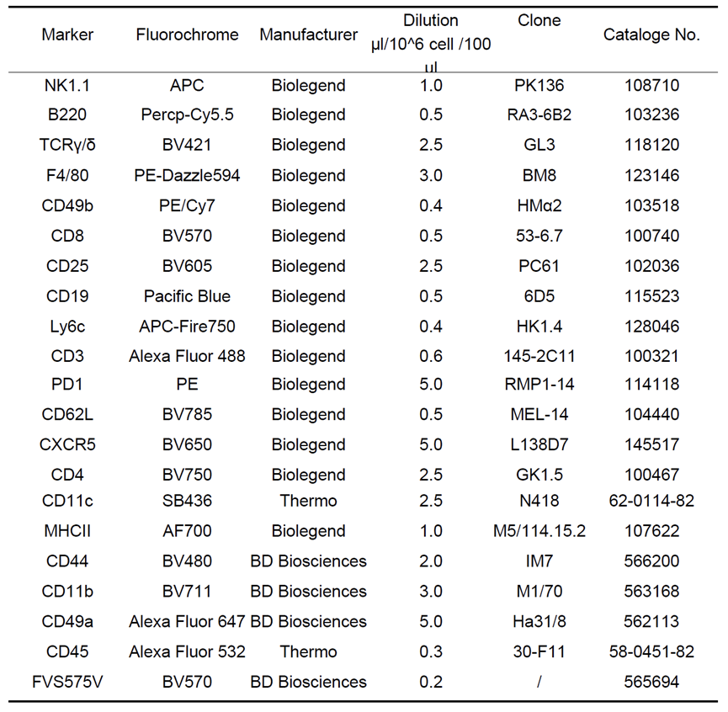
Task: Click the TCRγ/δ marker cell
Action: coord(67,146)
